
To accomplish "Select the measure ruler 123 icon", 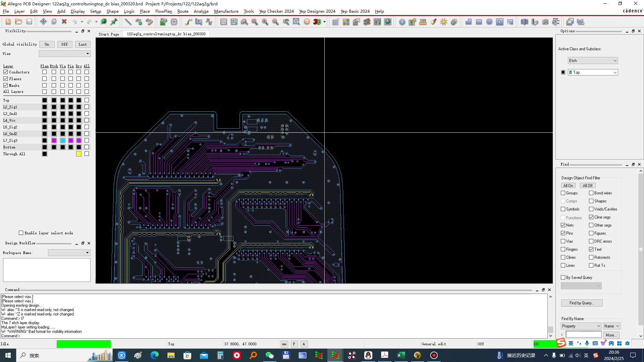I will pyautogui.click(x=423, y=22).
